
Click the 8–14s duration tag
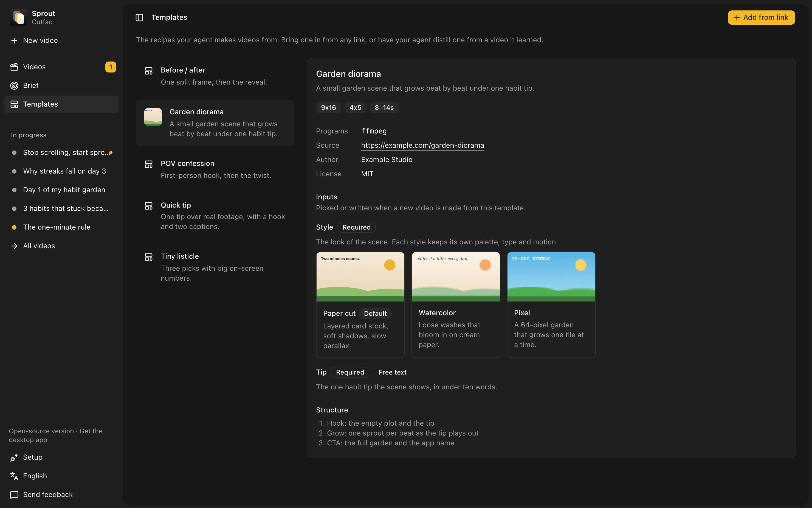384,108
